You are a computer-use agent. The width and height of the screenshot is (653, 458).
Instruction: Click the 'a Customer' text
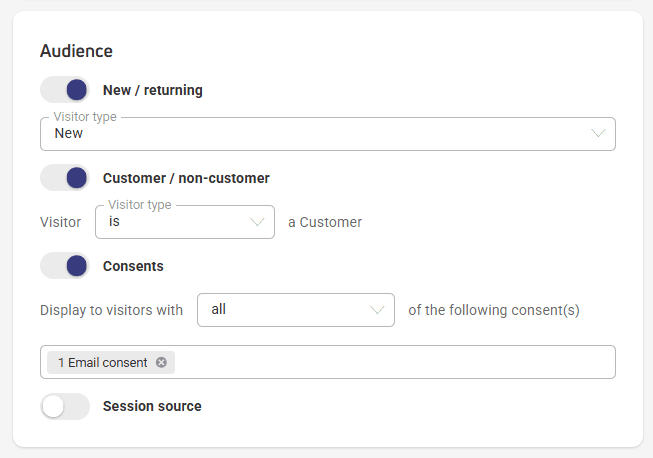tap(325, 222)
